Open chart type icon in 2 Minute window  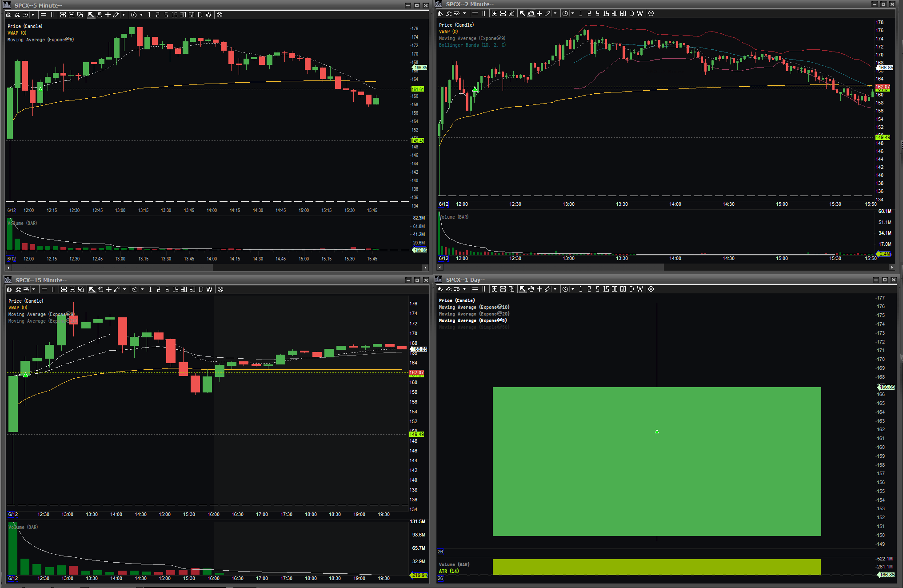coord(440,13)
